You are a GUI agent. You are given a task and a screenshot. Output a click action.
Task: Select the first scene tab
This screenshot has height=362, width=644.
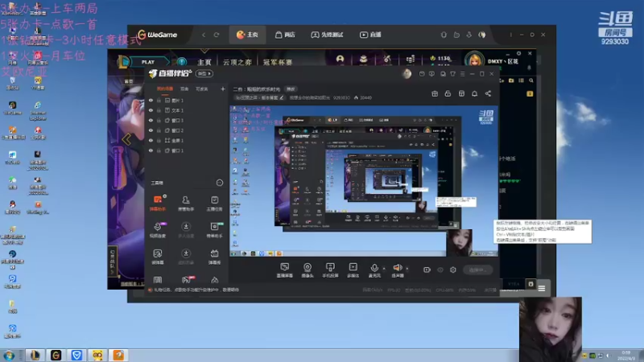(x=165, y=88)
